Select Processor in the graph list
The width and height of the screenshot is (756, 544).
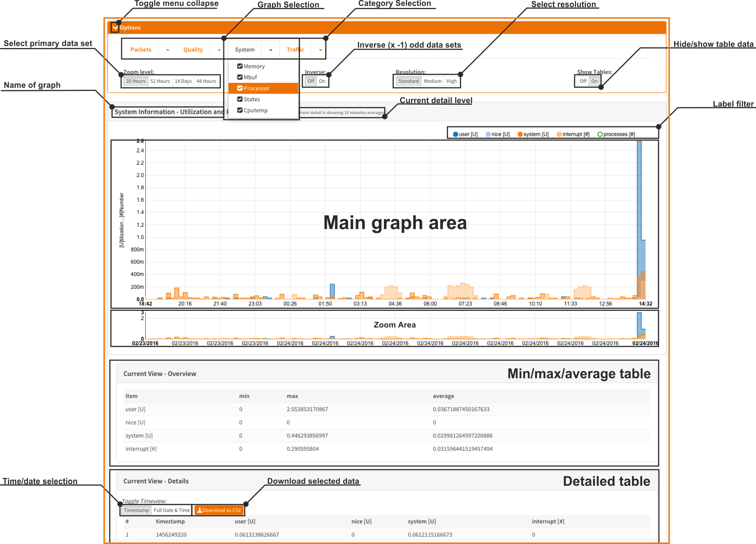pyautogui.click(x=256, y=88)
